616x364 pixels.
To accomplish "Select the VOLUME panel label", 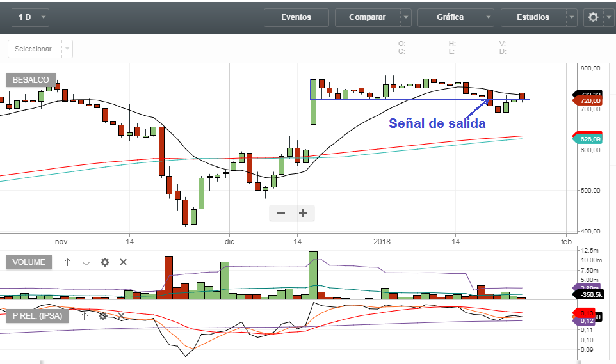I will pyautogui.click(x=29, y=262).
